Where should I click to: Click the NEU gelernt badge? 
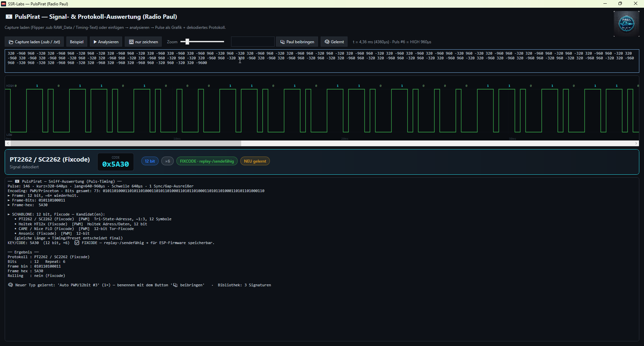coord(255,161)
